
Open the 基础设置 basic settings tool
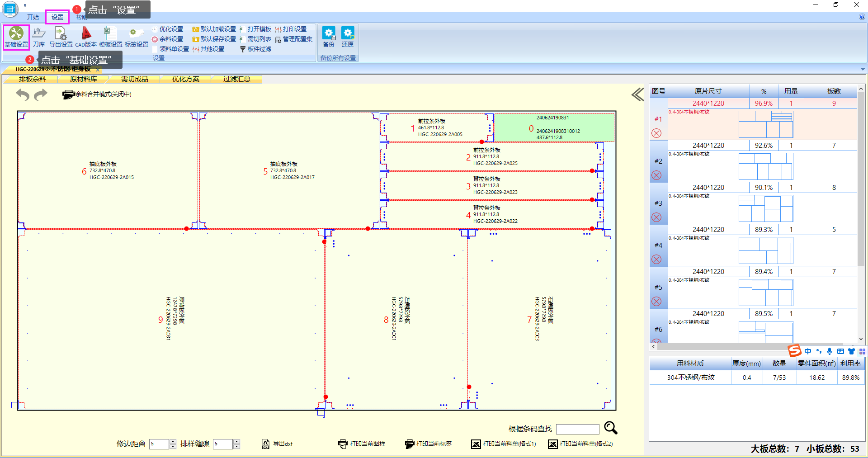click(x=16, y=37)
